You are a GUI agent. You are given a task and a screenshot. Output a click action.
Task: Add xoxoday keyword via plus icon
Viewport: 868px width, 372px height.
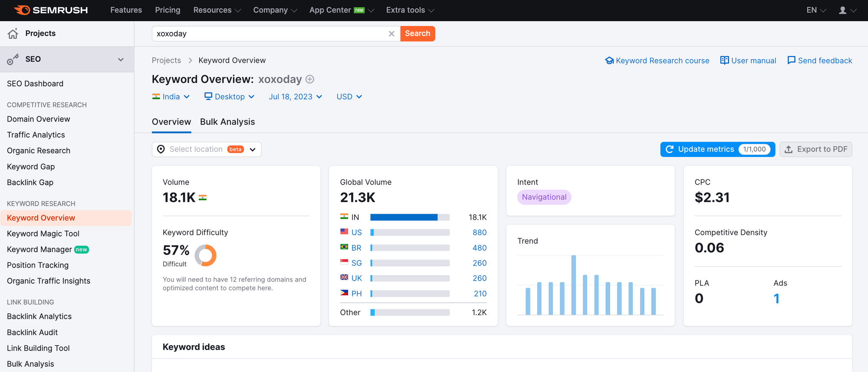pyautogui.click(x=310, y=79)
